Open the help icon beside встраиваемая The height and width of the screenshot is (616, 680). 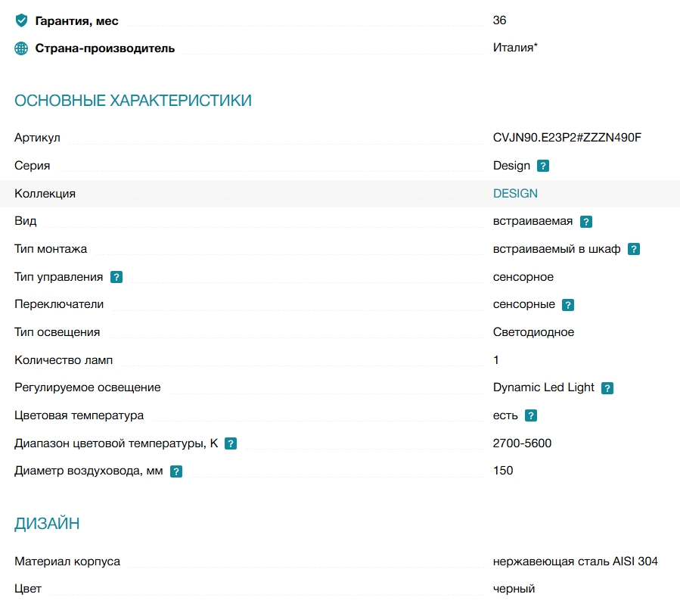coord(586,222)
